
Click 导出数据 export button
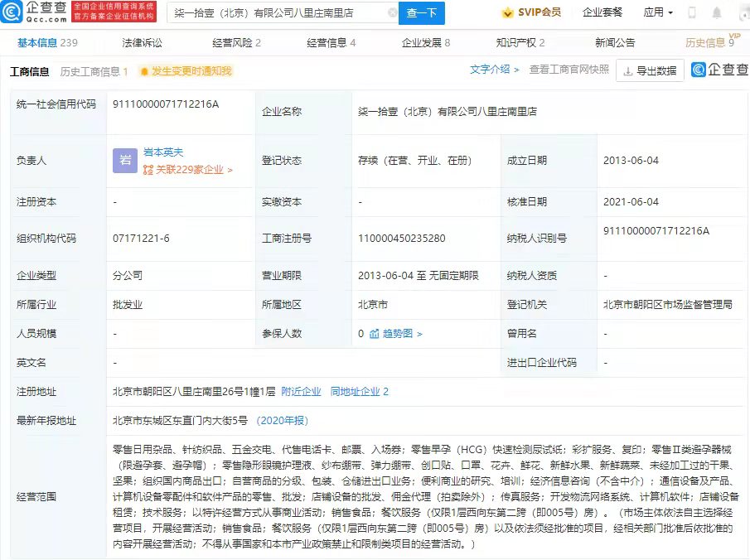[650, 71]
